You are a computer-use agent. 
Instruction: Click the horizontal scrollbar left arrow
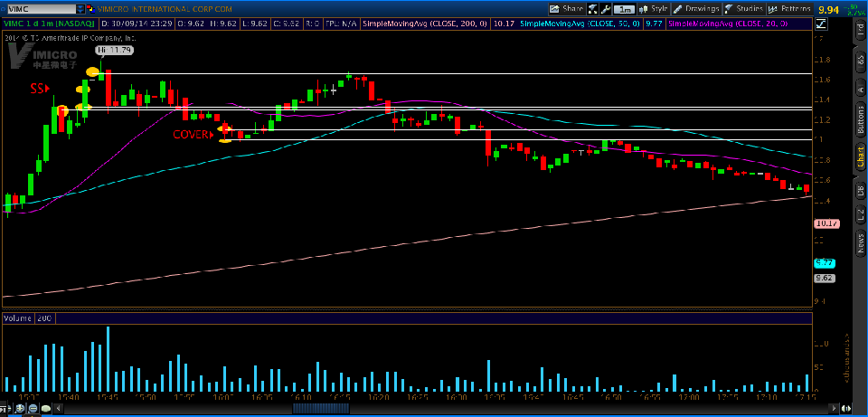coord(57,409)
